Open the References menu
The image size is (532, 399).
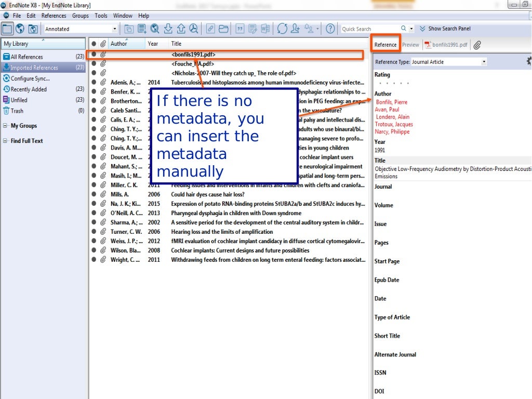[x=54, y=16]
